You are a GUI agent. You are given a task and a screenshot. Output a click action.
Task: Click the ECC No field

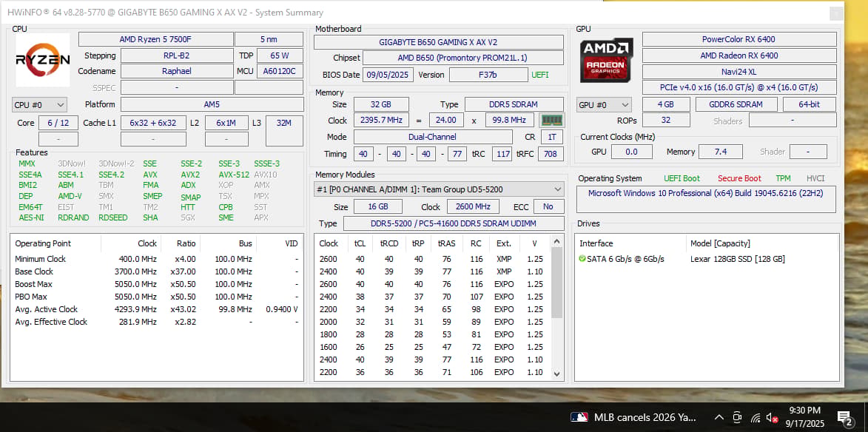click(x=548, y=207)
